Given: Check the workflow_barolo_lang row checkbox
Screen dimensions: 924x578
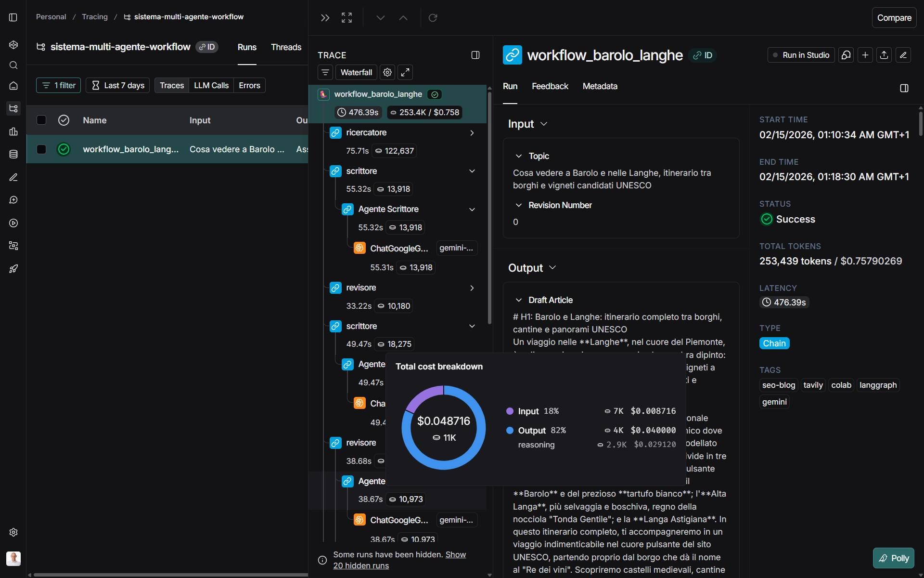Looking at the screenshot, I should (41, 149).
